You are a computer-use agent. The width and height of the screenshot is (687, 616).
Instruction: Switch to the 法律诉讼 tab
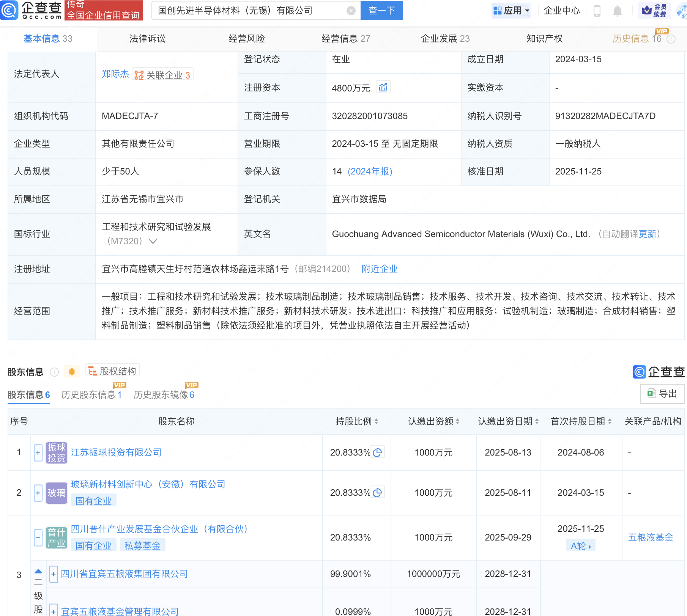pos(147,39)
